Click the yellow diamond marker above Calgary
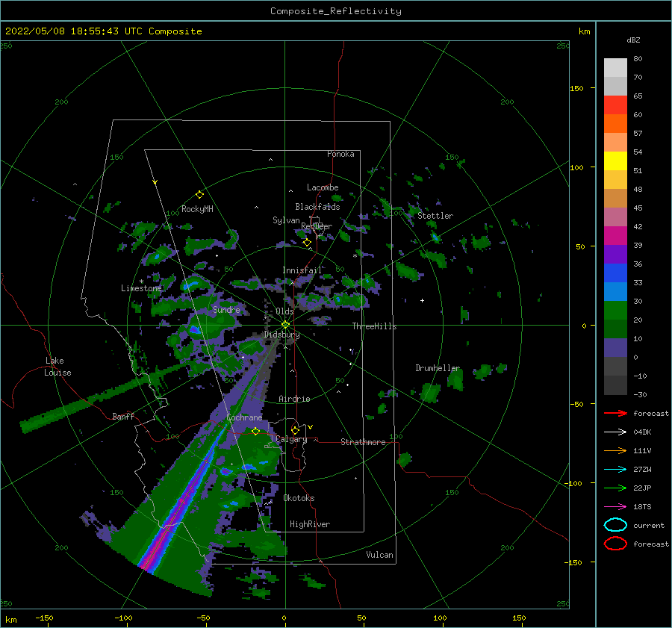The width and height of the screenshot is (672, 628). 295,430
